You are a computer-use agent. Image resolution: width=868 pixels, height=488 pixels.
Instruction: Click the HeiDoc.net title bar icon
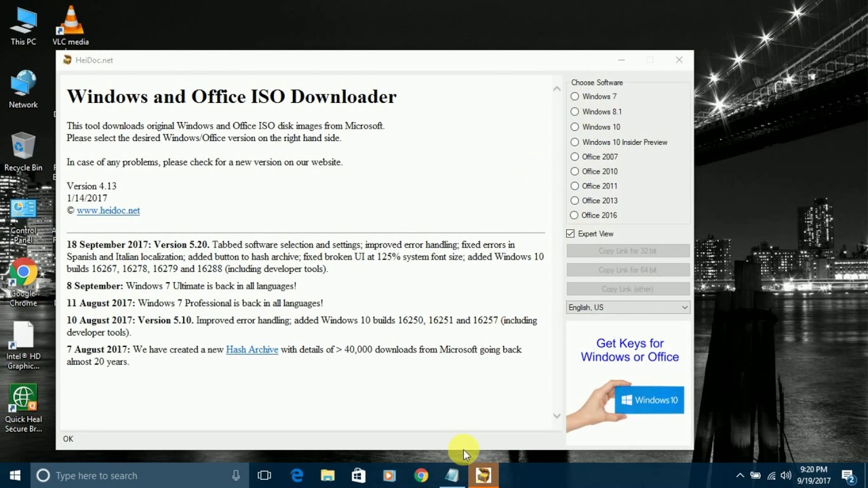[67, 60]
